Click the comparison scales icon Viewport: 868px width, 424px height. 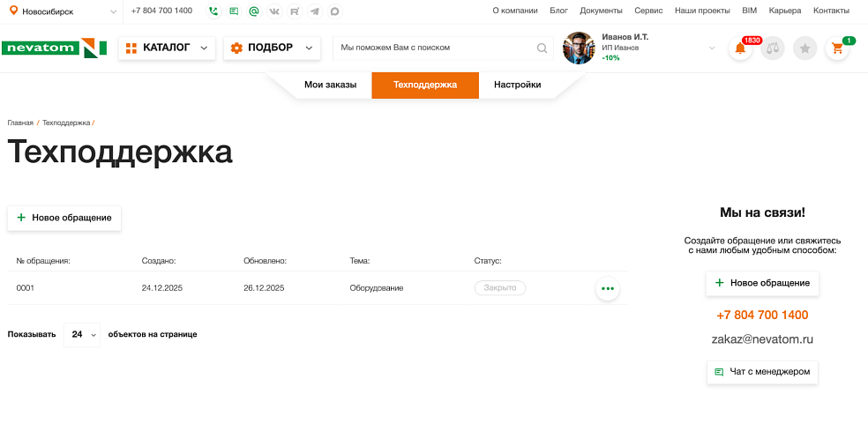pos(772,48)
